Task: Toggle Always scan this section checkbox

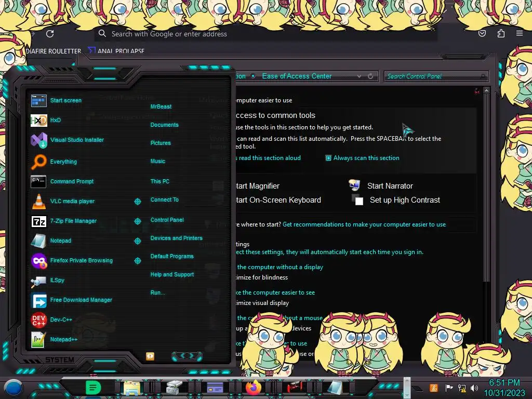Action: 328,158
